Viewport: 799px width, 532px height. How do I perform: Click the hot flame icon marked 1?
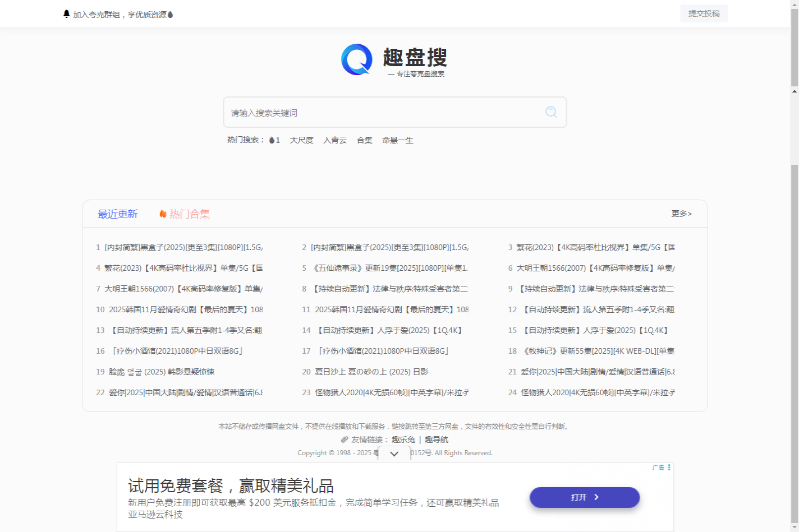tap(273, 140)
